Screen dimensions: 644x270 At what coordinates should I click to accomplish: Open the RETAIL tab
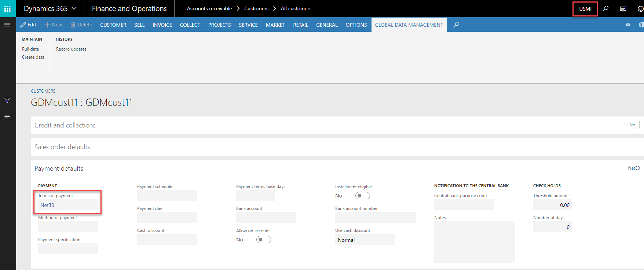(x=300, y=25)
